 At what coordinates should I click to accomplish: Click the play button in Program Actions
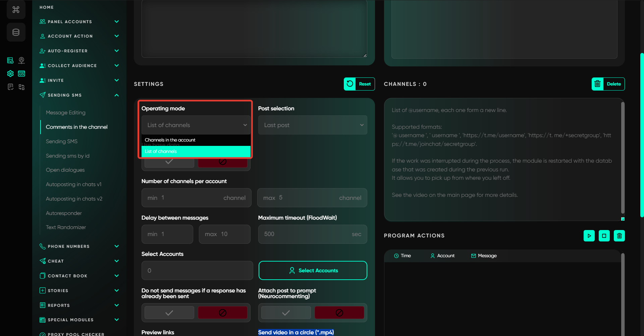pyautogui.click(x=589, y=236)
